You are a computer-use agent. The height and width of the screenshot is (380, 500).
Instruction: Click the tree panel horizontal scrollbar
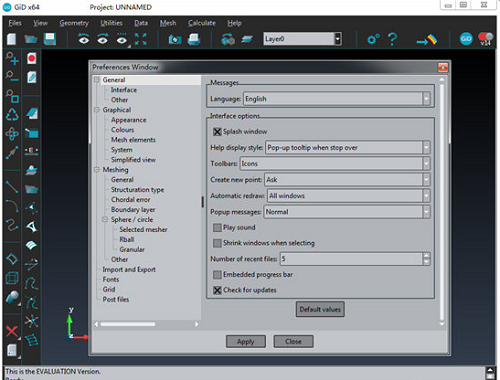146,324
